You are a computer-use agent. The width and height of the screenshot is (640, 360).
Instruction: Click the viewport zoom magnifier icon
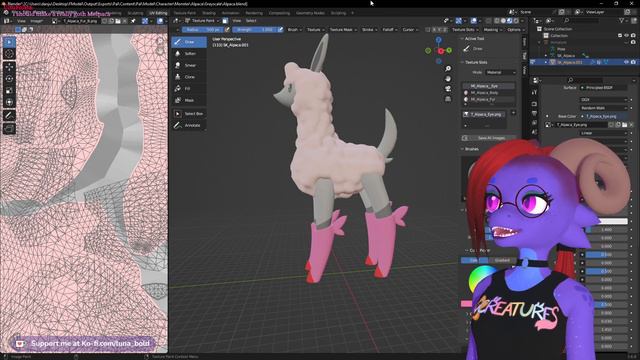click(448, 69)
